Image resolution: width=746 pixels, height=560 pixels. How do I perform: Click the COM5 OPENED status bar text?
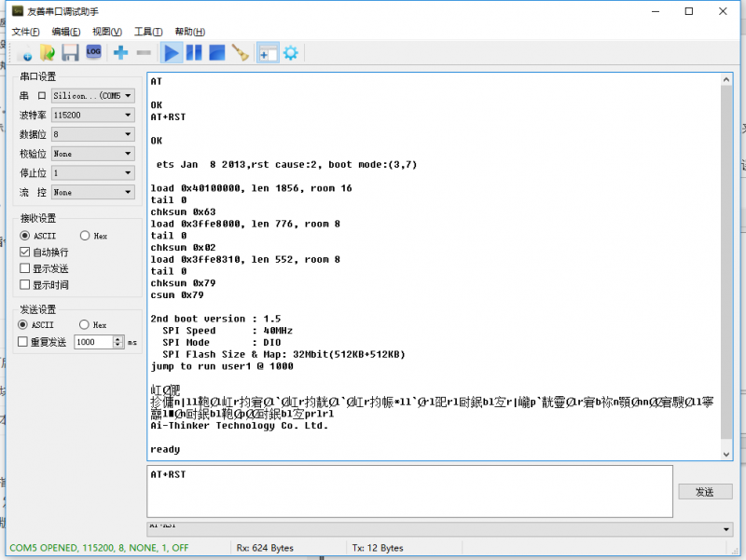click(x=99, y=548)
